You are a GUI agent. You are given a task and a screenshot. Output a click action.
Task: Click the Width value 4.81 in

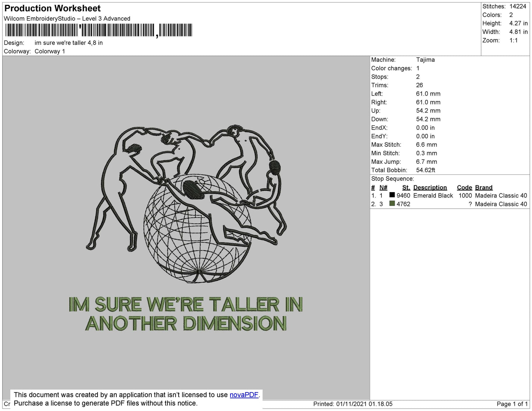click(518, 32)
